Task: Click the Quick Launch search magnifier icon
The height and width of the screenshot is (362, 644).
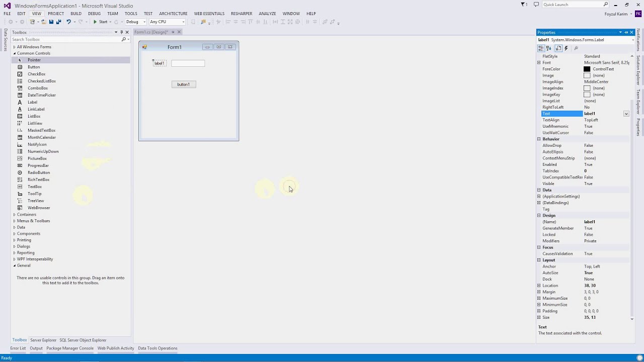Action: pyautogui.click(x=606, y=5)
